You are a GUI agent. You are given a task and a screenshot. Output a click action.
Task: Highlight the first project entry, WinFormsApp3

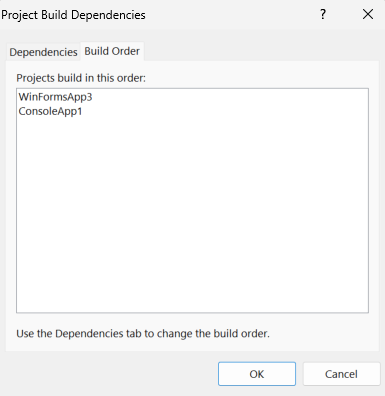coord(55,97)
